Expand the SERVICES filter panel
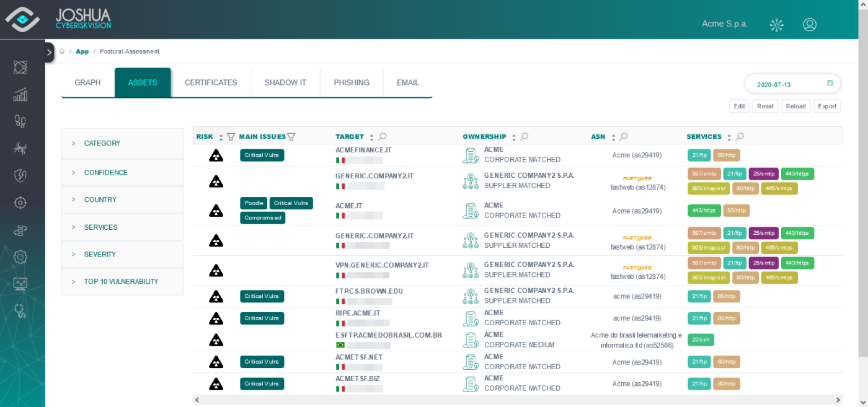This screenshot has width=868, height=407. click(122, 227)
